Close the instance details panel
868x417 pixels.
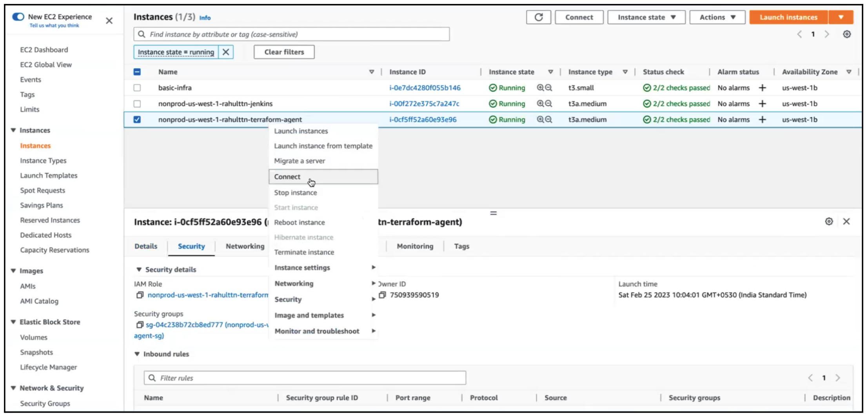tap(846, 221)
